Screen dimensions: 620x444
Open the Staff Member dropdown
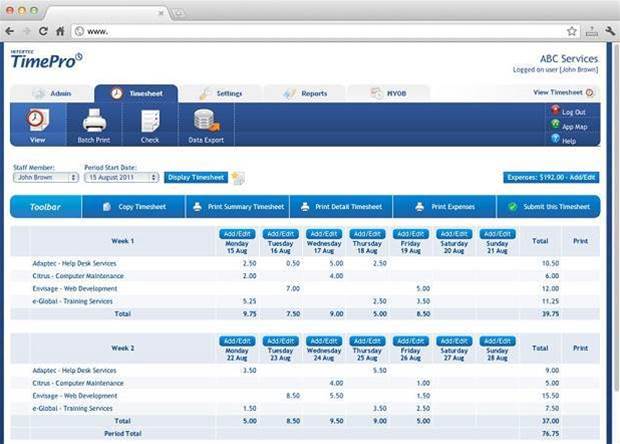click(x=46, y=178)
